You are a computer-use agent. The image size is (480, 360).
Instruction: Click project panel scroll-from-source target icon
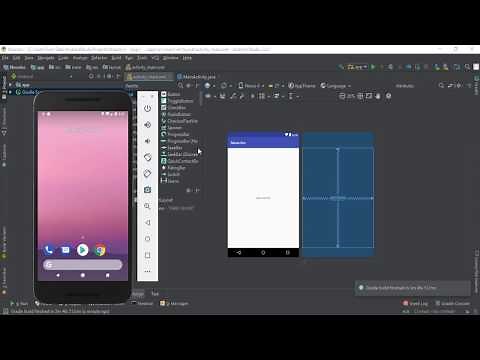click(x=91, y=76)
